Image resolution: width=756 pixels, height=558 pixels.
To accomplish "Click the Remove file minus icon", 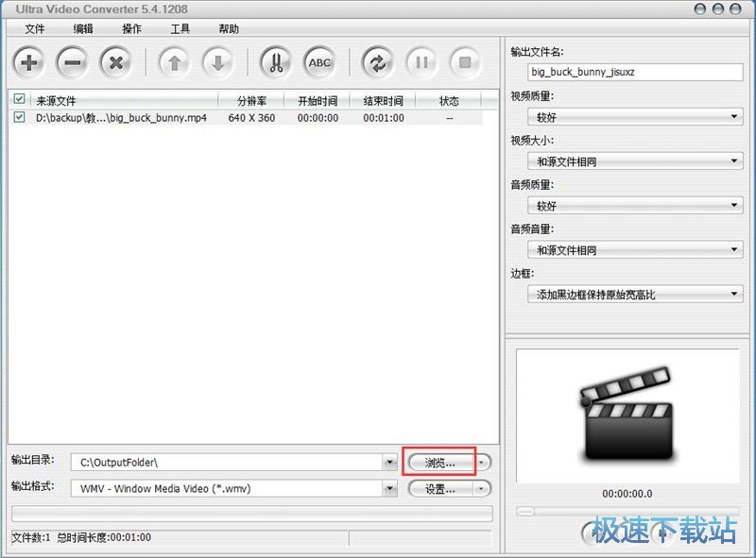I will tap(73, 62).
